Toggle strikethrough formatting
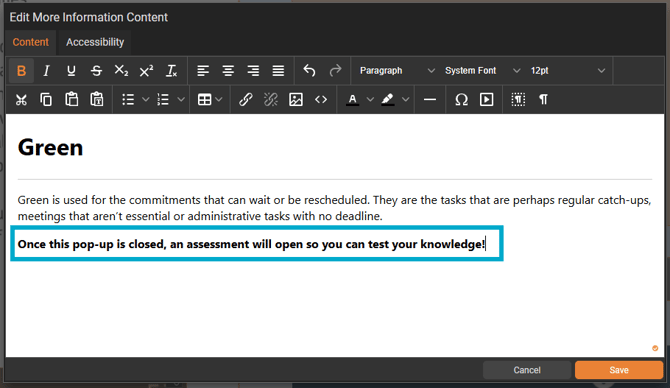This screenshot has width=670, height=388. point(97,71)
